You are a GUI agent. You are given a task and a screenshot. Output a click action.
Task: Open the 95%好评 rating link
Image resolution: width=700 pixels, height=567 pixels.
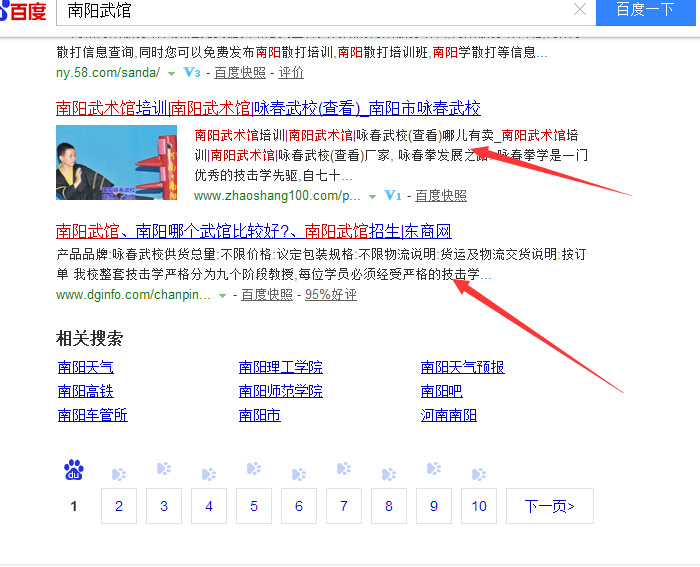[x=330, y=295]
